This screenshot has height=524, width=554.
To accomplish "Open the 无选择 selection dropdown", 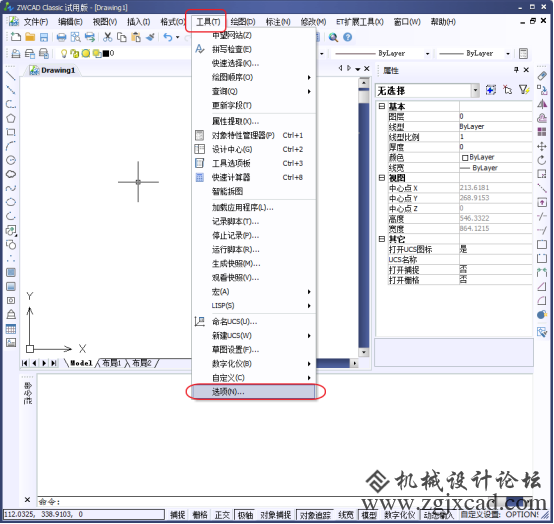I will coord(475,90).
